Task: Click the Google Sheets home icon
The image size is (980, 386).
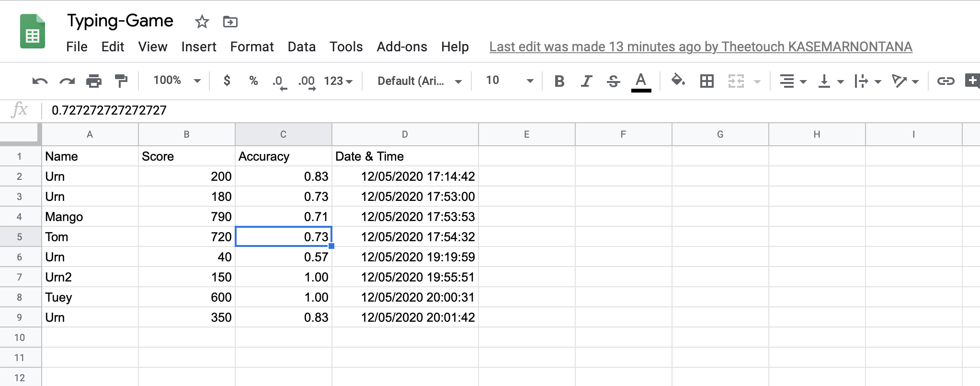Action: 33,32
